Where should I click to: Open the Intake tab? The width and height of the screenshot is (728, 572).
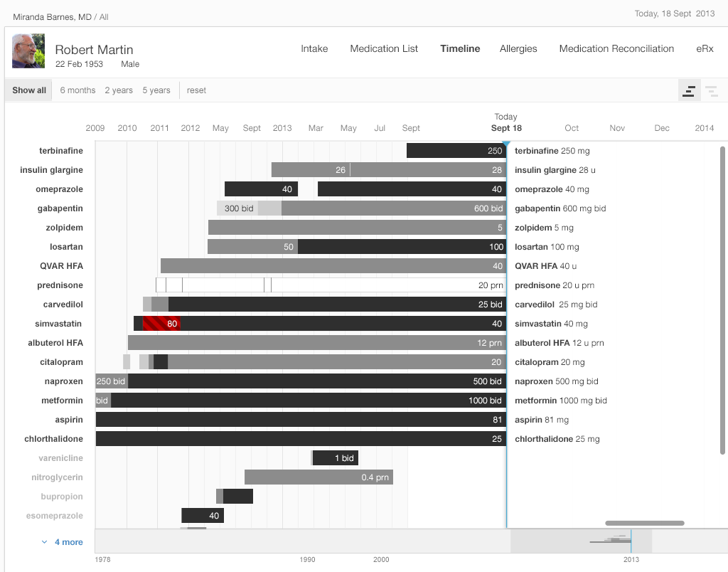click(x=314, y=49)
